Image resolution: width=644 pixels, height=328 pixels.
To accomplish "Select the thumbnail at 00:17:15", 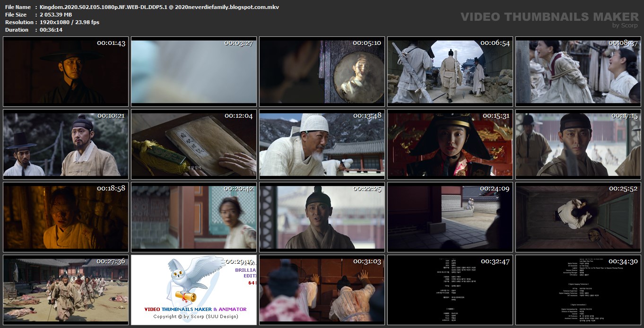I will click(578, 145).
